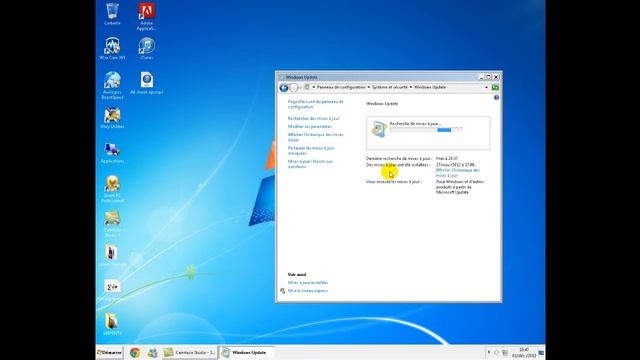Open the Corbeille recycle bin icon
The height and width of the screenshot is (360, 640).
(x=112, y=14)
